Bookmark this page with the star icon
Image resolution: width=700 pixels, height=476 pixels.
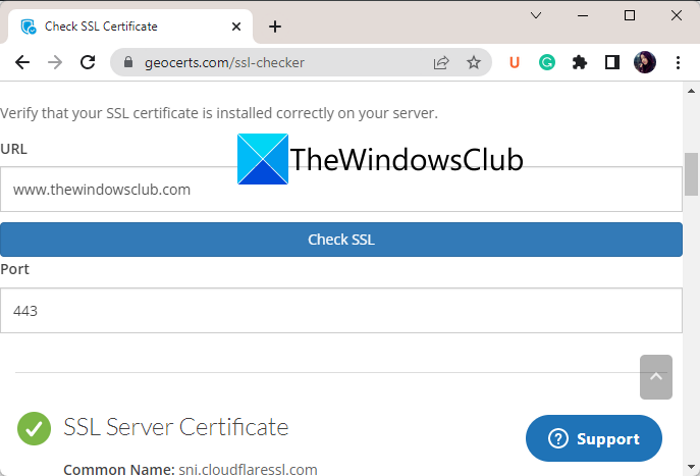click(474, 63)
